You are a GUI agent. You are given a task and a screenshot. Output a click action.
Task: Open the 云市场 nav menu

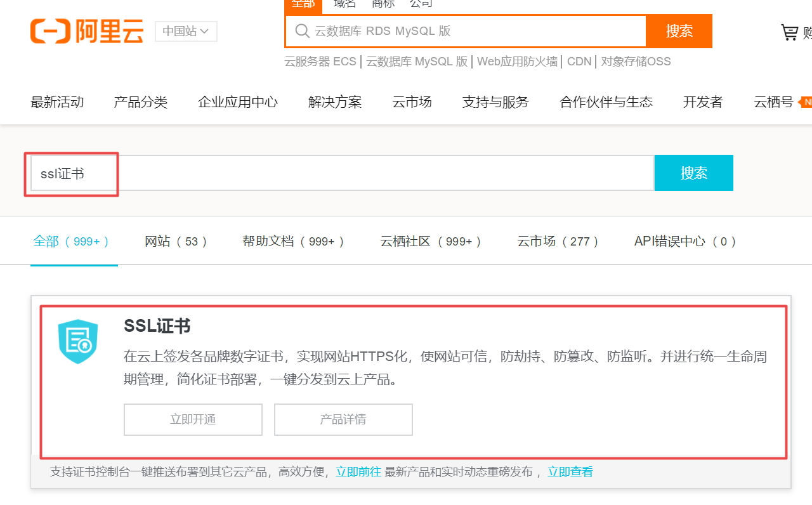pos(412,102)
